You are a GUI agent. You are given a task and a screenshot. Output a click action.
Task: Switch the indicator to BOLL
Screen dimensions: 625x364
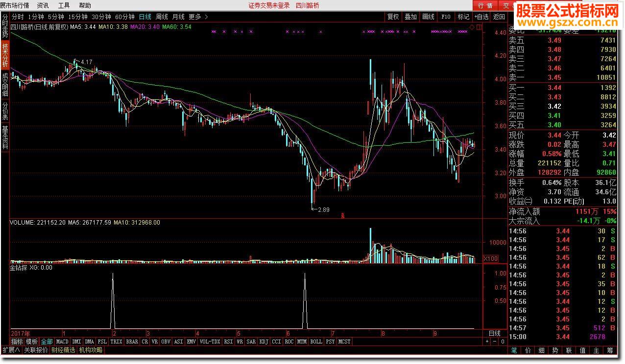tap(316, 341)
